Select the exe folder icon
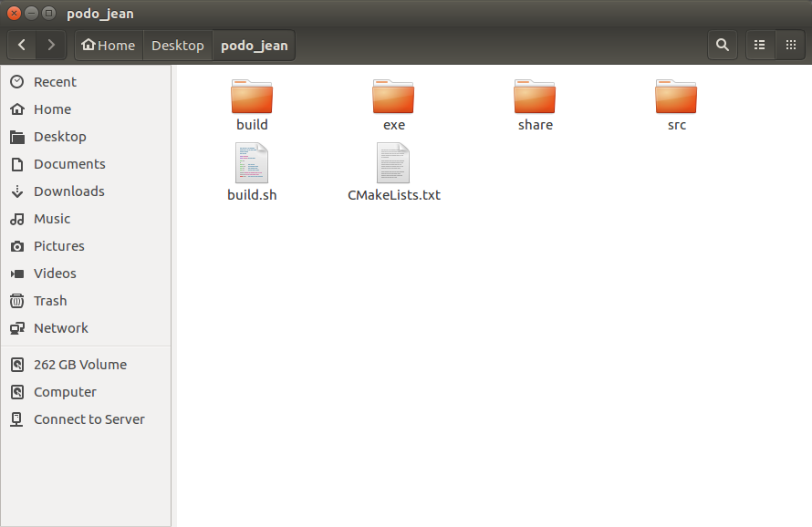Image resolution: width=812 pixels, height=527 pixels. point(393,97)
